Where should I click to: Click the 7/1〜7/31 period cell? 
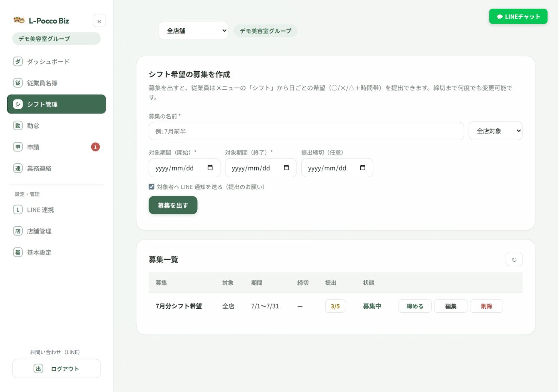click(x=265, y=306)
